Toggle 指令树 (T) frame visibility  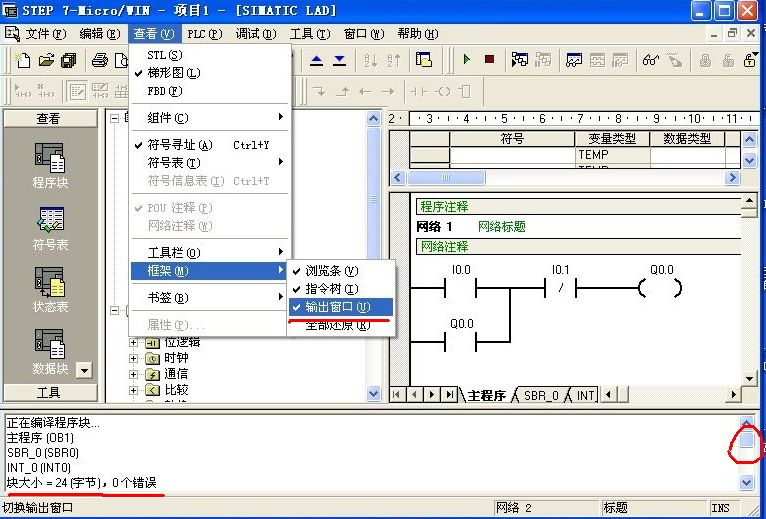pos(340,288)
